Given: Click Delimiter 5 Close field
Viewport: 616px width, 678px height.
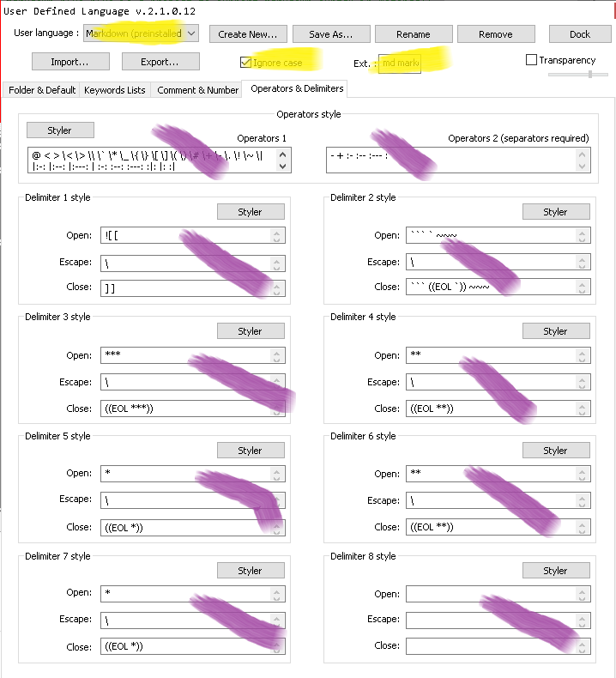Looking at the screenshot, I should [x=193, y=528].
